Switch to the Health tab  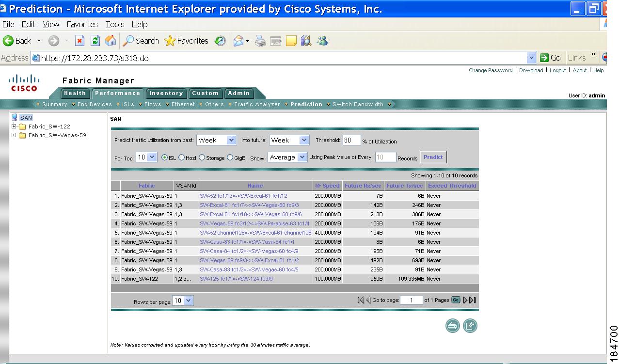pyautogui.click(x=75, y=93)
